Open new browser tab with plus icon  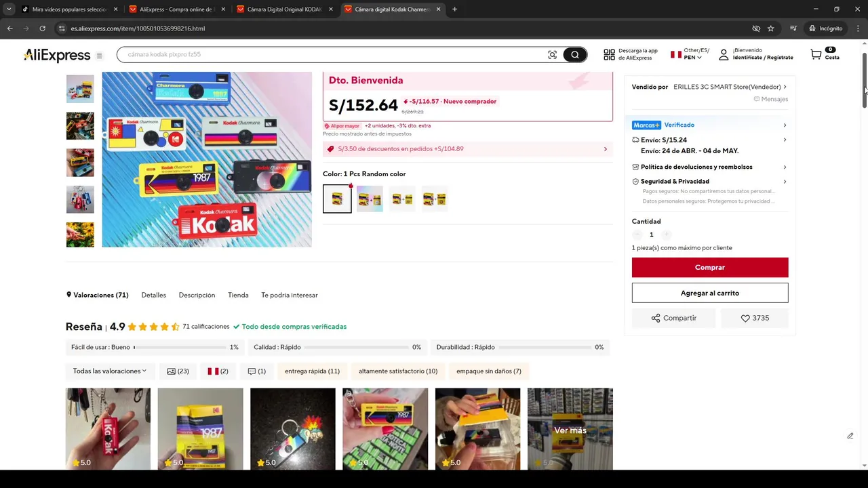point(454,9)
